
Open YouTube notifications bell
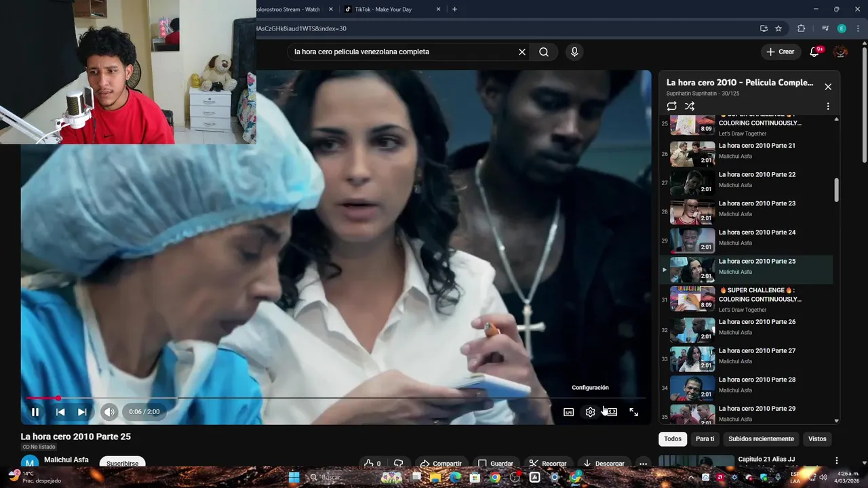tap(815, 52)
